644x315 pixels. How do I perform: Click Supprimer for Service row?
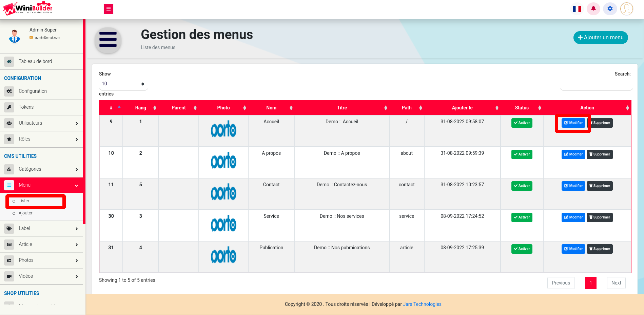tap(600, 217)
